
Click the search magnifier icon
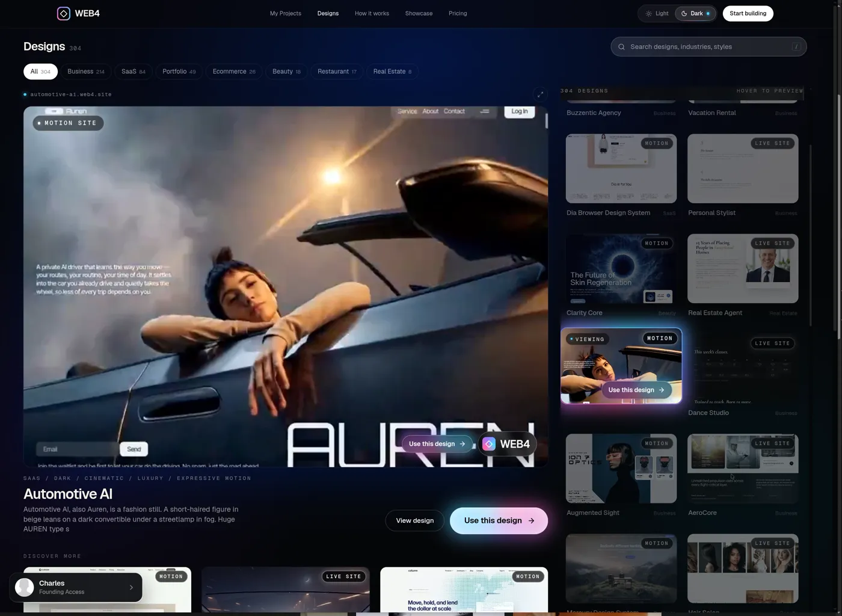[622, 47]
